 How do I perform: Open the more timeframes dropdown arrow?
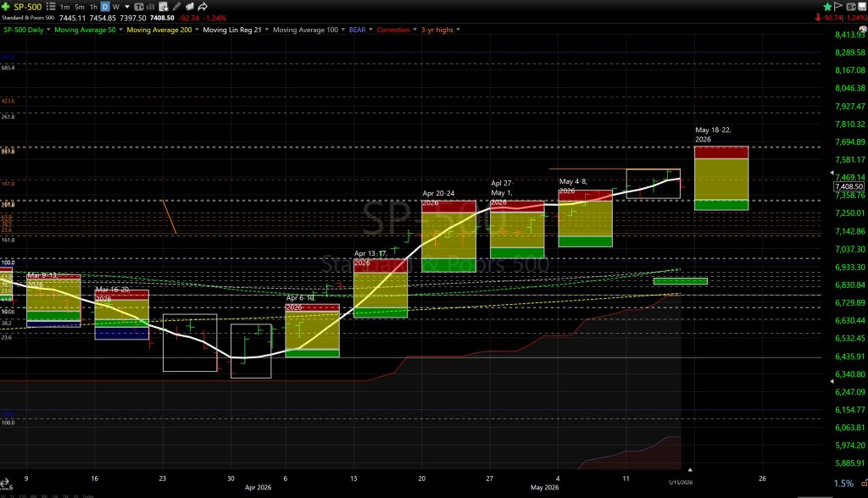tap(127, 7)
